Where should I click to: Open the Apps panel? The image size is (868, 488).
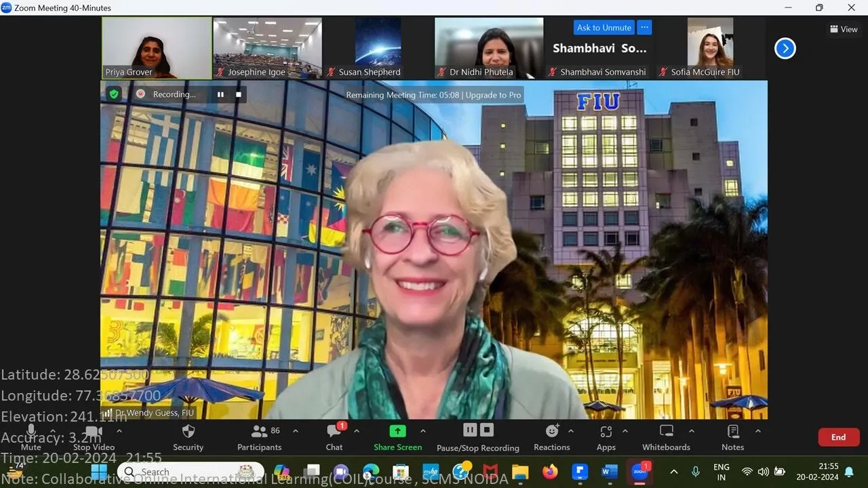pyautogui.click(x=606, y=437)
